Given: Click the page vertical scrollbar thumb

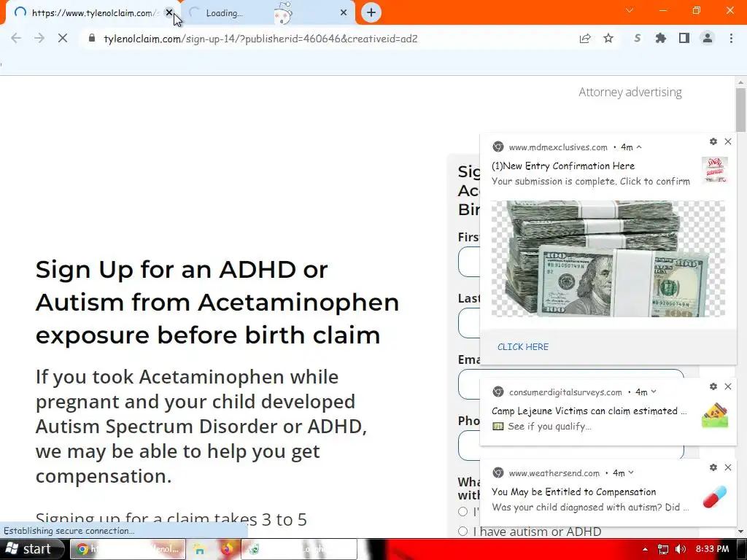Looking at the screenshot, I should click(x=740, y=110).
